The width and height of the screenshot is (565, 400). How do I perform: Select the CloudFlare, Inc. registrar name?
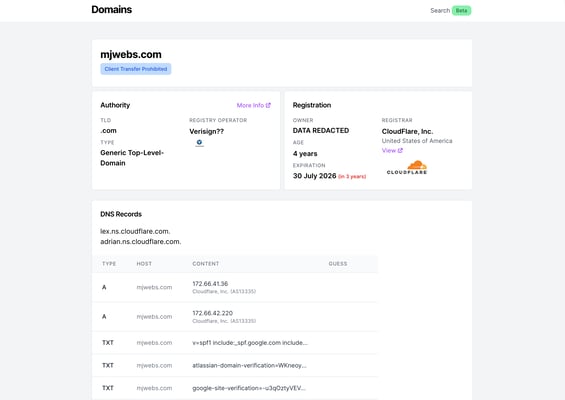click(407, 132)
